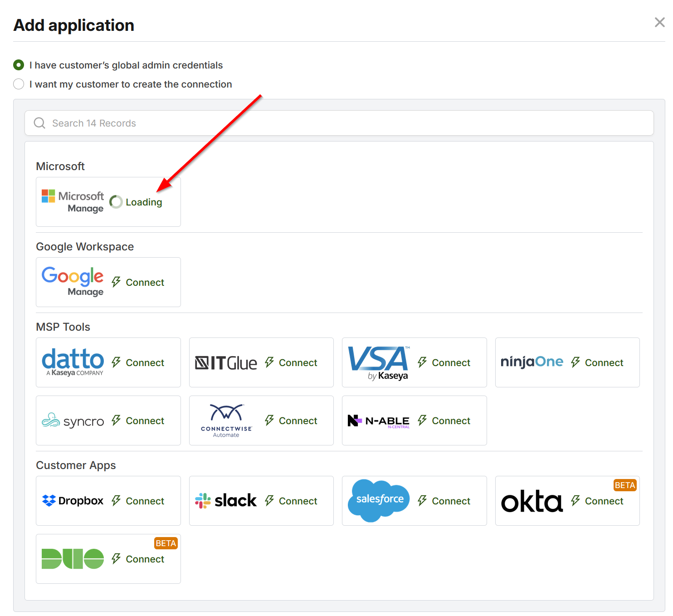Screen dimensions: 673x616
Task: Close the Add application dialog
Action: [x=659, y=22]
